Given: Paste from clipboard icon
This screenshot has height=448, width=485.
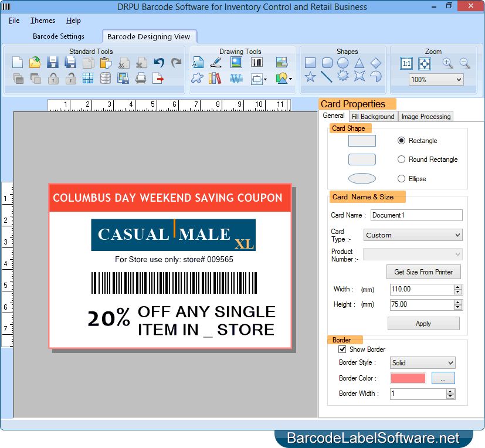Looking at the screenshot, I should tap(106, 63).
